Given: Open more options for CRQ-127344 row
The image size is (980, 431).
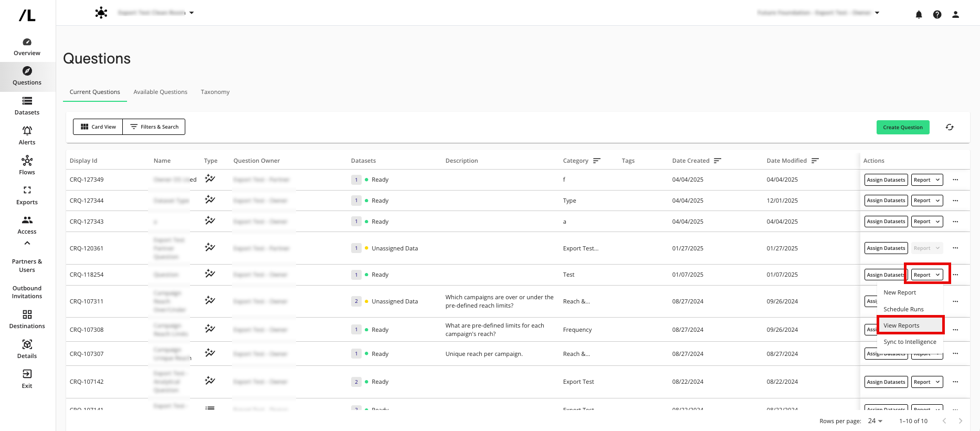Looking at the screenshot, I should pos(955,201).
